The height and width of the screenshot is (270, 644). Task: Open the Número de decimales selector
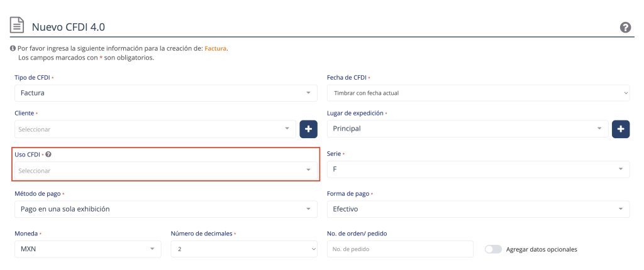(244, 249)
